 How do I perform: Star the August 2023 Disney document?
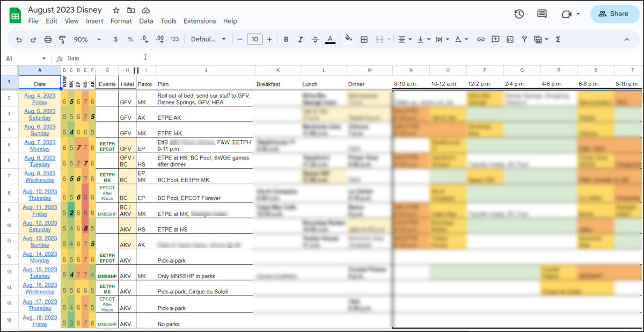(116, 10)
